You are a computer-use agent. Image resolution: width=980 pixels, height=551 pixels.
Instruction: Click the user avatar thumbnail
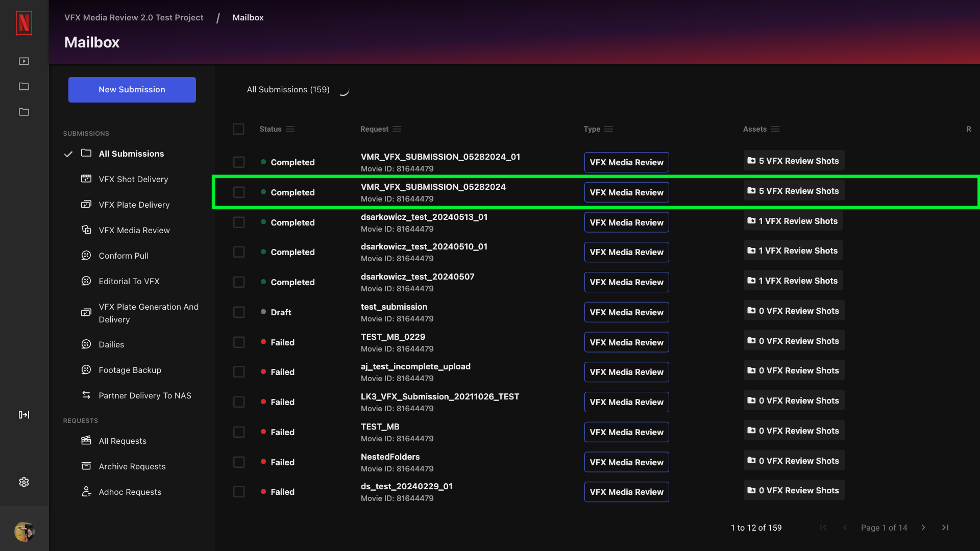pos(24,532)
